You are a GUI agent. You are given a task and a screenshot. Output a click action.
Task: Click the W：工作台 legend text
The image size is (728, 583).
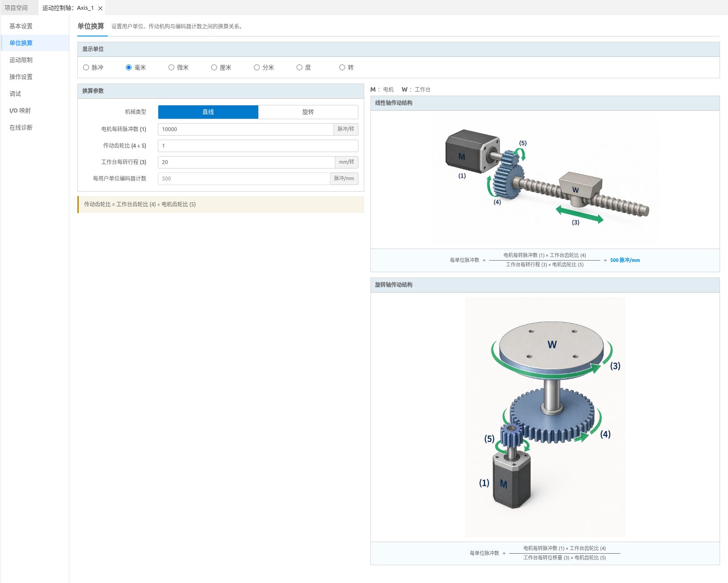pyautogui.click(x=416, y=90)
